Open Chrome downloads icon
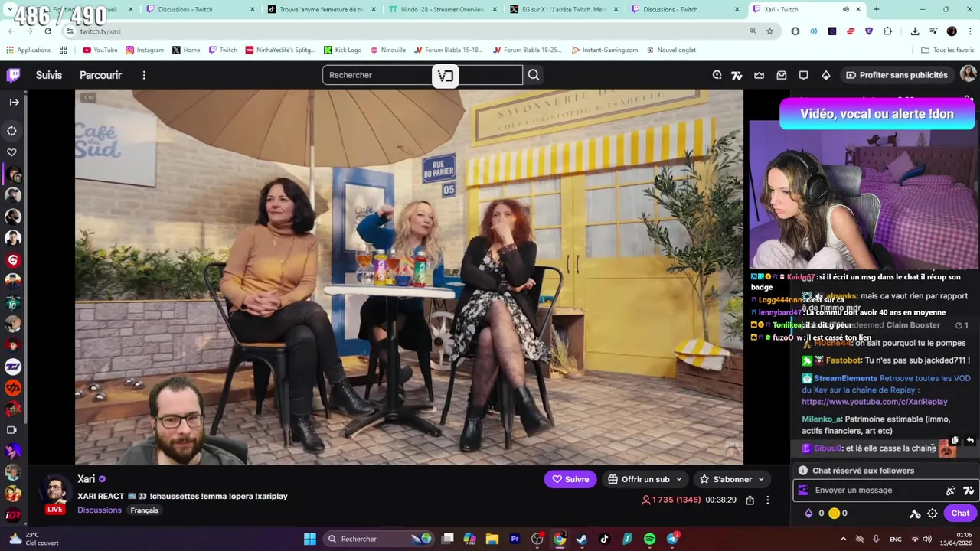 point(915,31)
